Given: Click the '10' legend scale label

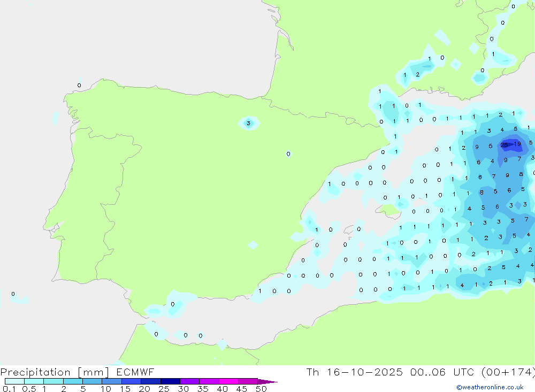Looking at the screenshot, I should click(x=106, y=389).
